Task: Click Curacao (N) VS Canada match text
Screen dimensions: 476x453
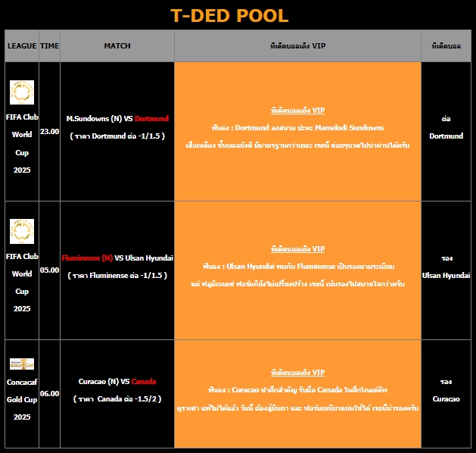Action: 117,382
